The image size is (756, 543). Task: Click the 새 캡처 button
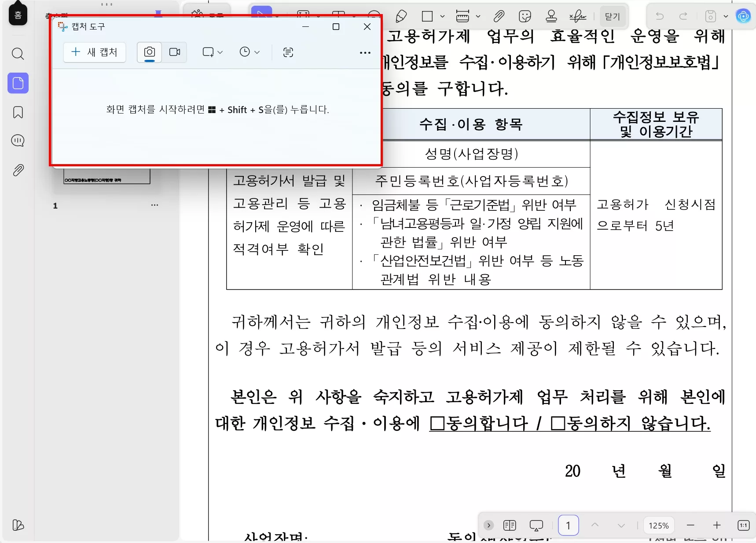pyautogui.click(x=94, y=52)
